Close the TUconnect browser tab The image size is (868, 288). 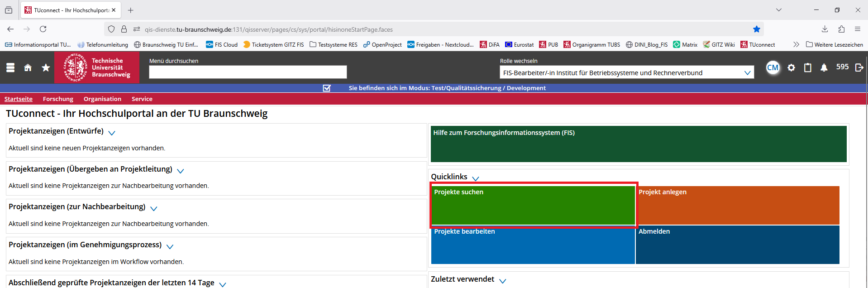pos(114,10)
